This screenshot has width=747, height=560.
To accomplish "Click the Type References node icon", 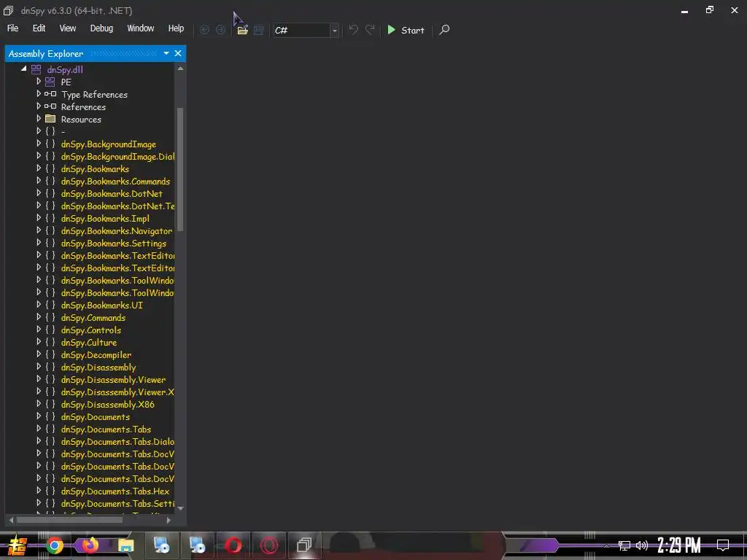I will tap(50, 94).
